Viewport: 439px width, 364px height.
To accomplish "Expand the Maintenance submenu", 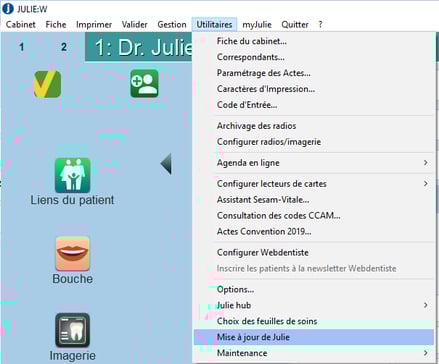I will (314, 353).
